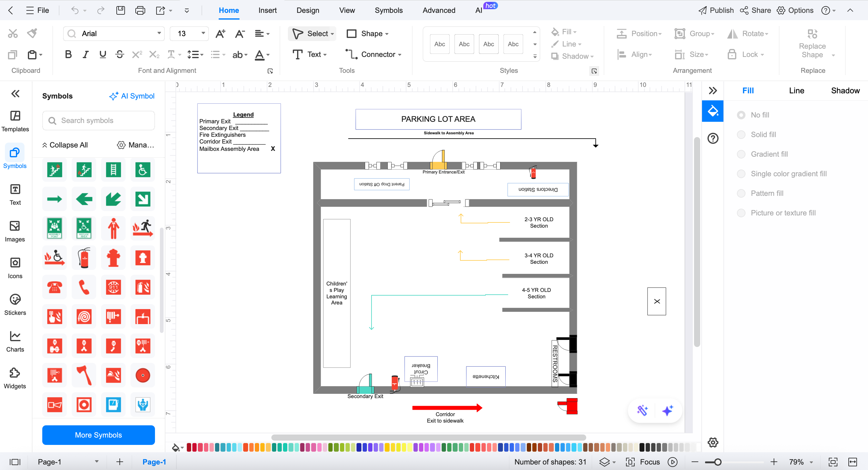Click the Save icon in top toolbar

click(x=121, y=10)
